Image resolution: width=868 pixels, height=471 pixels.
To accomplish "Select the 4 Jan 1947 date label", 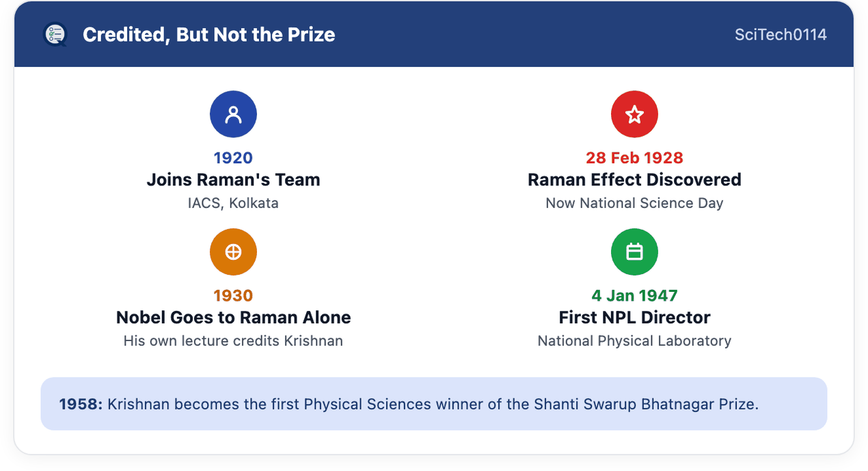I will (634, 296).
